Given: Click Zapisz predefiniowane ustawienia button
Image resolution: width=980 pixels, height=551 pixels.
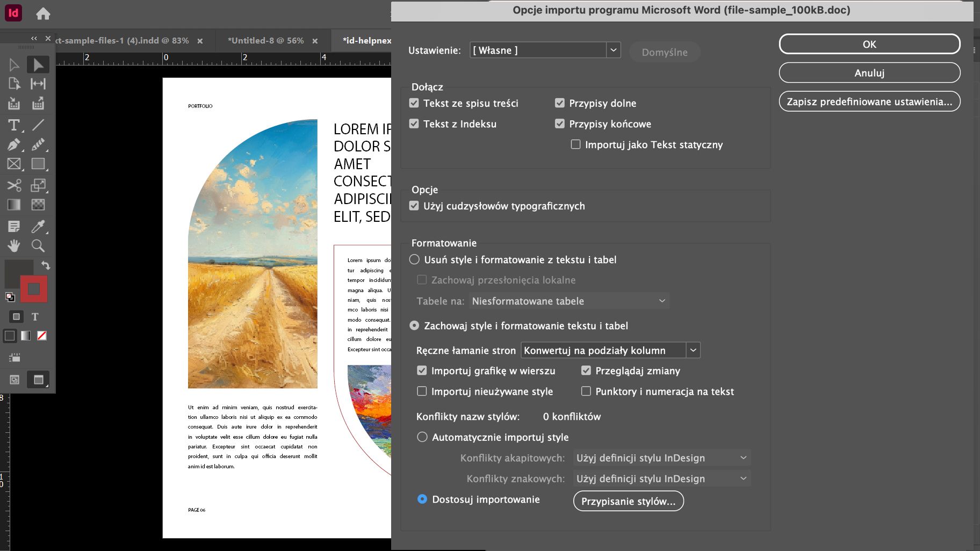Looking at the screenshot, I should click(x=869, y=102).
